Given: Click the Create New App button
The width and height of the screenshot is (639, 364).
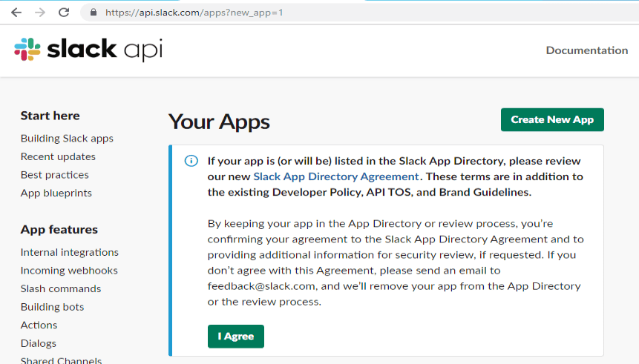Looking at the screenshot, I should (552, 119).
